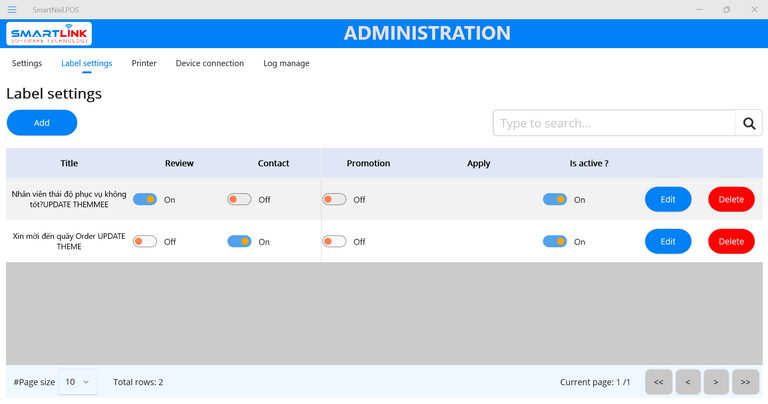Image resolution: width=768 pixels, height=404 pixels.
Task: Open the Device connection tab
Action: click(x=209, y=63)
